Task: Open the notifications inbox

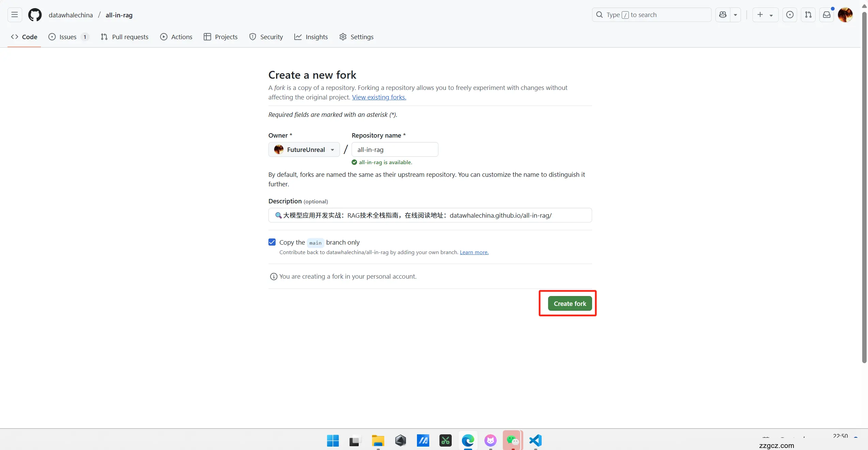Action: 826,15
